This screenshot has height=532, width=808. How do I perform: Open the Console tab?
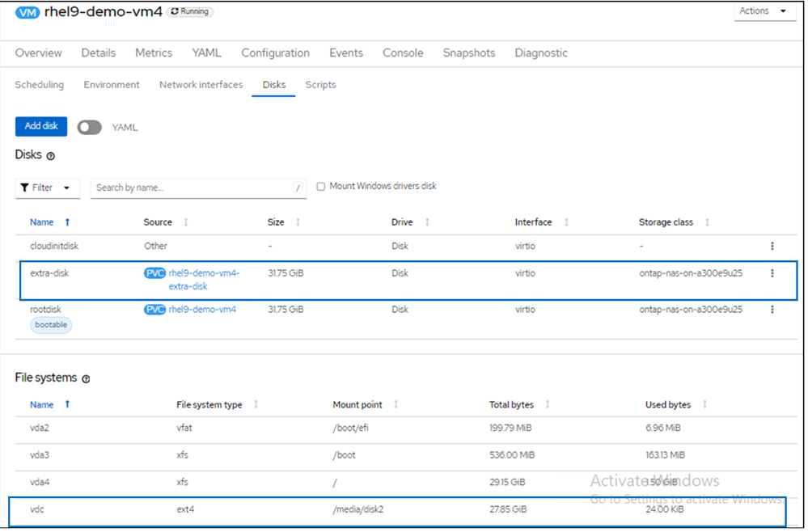click(403, 53)
